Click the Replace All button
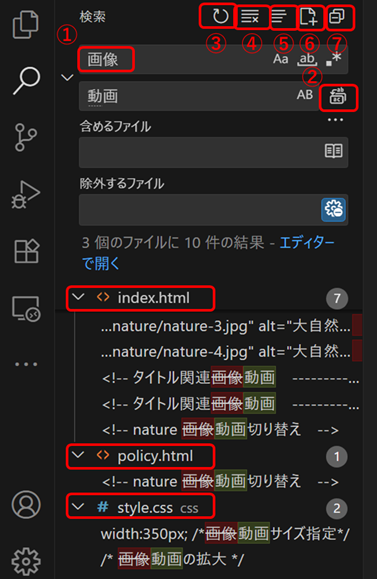Image resolution: width=377 pixels, height=579 pixels. pyautogui.click(x=337, y=97)
